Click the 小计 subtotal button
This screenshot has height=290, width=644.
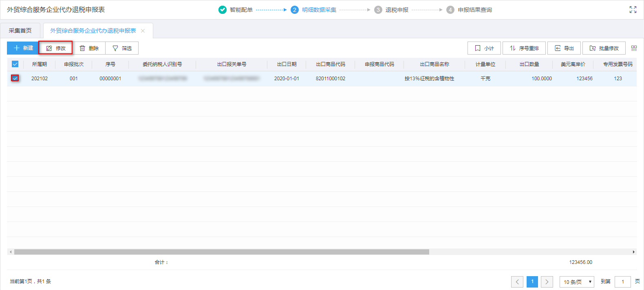coord(484,48)
